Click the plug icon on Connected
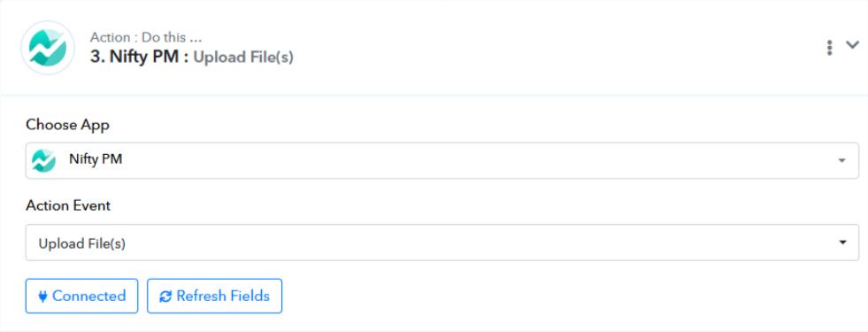 (x=42, y=297)
